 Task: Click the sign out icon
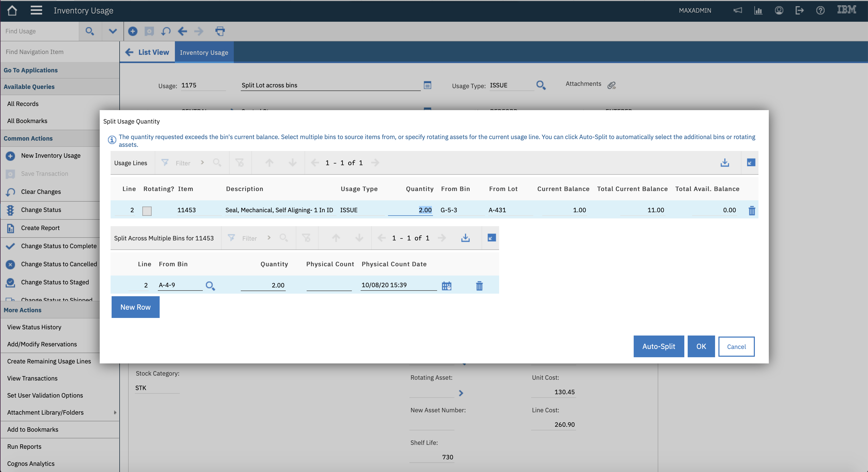pos(799,10)
